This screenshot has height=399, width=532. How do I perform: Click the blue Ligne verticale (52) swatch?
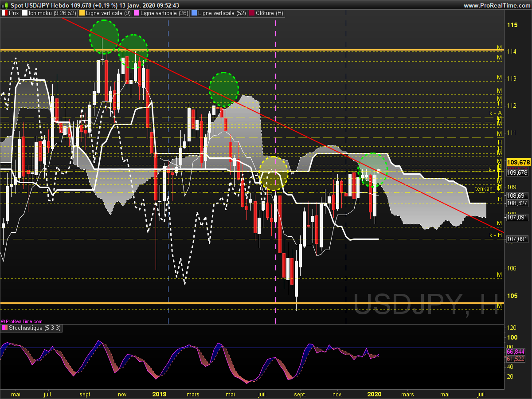pyautogui.click(x=194, y=13)
